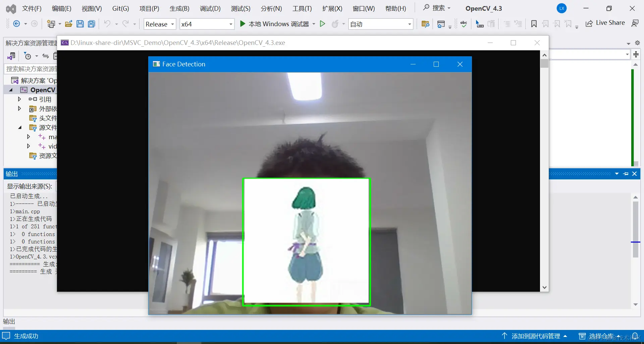Open the new project dropdown arrow
644x344 pixels.
click(60, 24)
